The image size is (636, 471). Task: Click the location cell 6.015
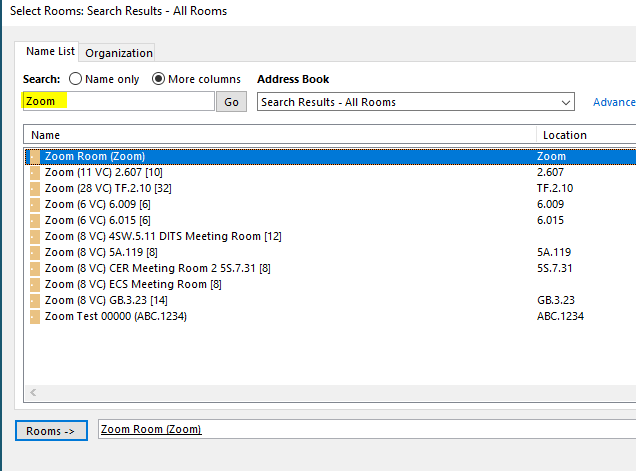coord(550,220)
